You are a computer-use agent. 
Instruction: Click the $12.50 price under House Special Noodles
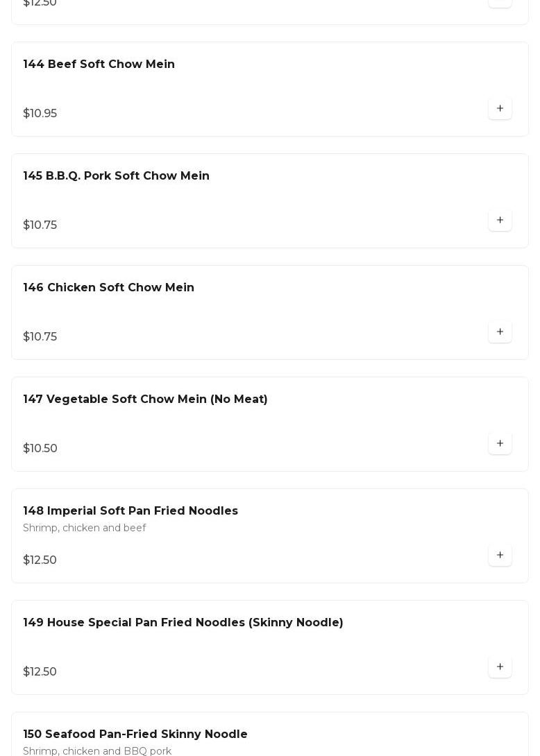[x=40, y=671]
